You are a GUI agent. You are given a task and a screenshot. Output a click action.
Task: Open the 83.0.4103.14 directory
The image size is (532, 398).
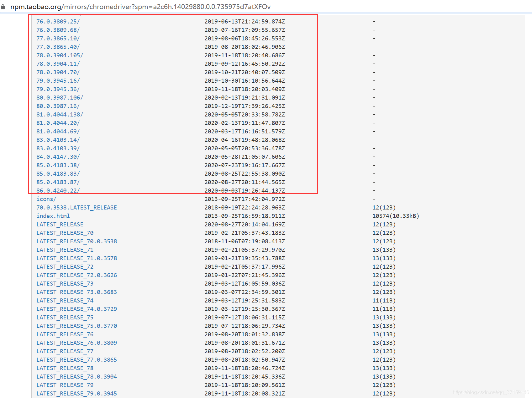[58, 140]
